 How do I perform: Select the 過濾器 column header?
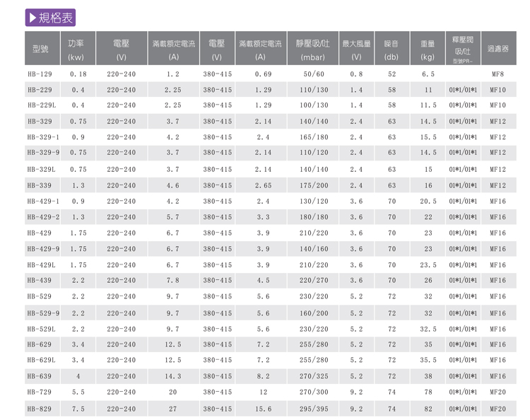click(x=498, y=50)
